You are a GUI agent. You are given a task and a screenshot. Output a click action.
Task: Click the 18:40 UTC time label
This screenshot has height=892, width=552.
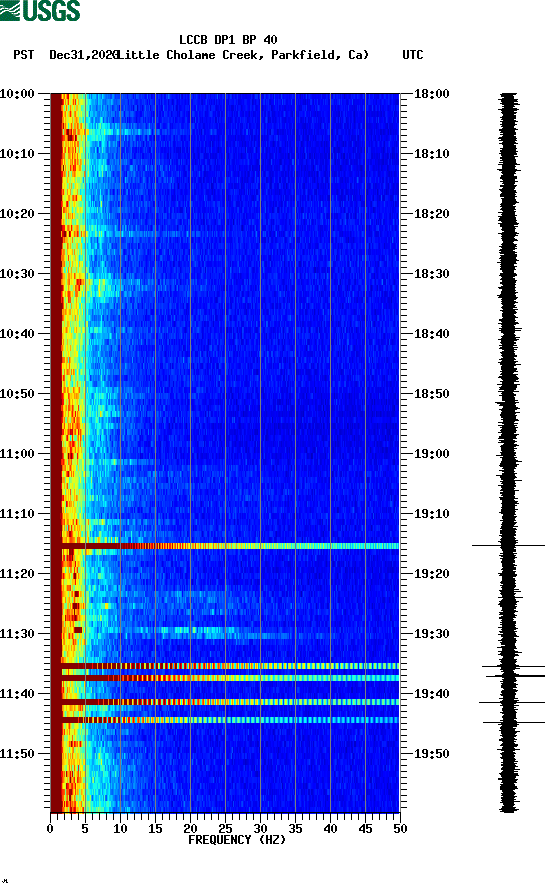pyautogui.click(x=432, y=334)
